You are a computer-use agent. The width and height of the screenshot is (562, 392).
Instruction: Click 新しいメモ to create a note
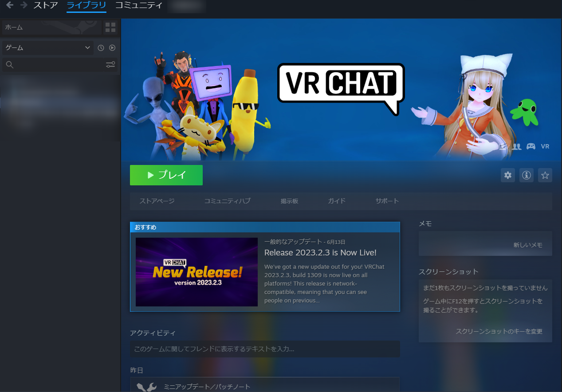tap(528, 245)
